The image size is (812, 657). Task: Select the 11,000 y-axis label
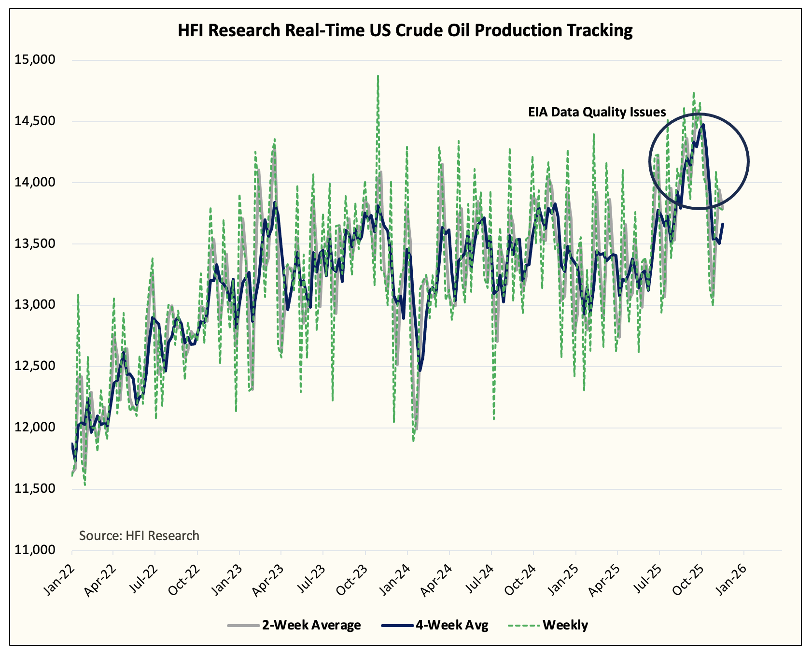[x=35, y=550]
